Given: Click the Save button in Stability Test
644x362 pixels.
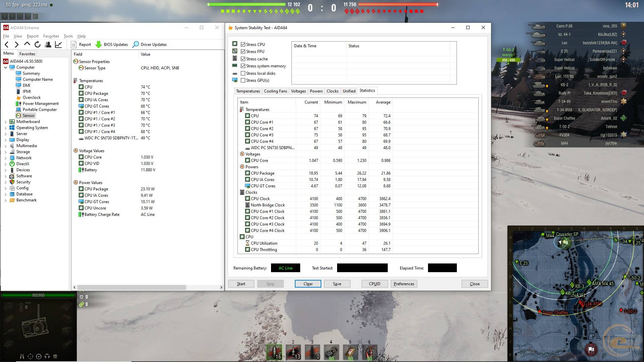Looking at the screenshot, I should pos(337,284).
